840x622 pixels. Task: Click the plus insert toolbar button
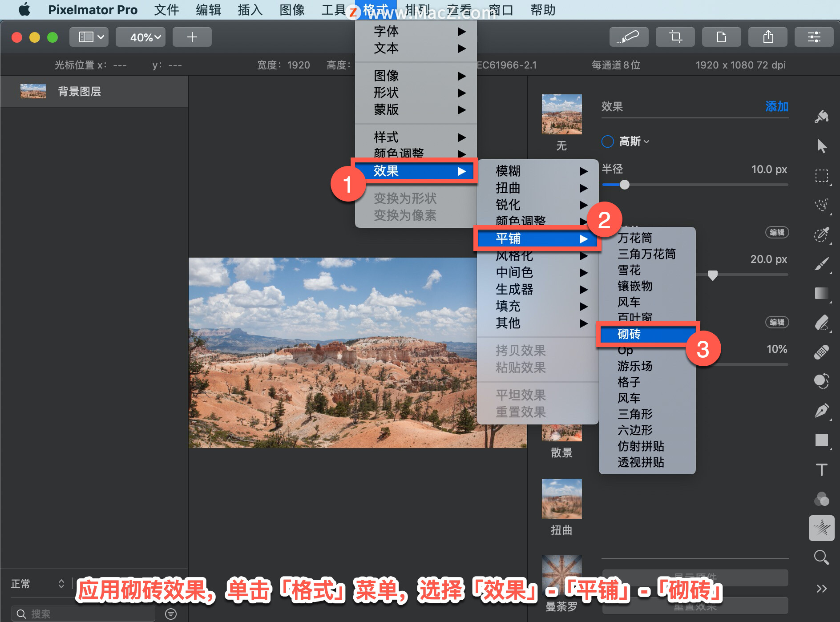tap(192, 37)
